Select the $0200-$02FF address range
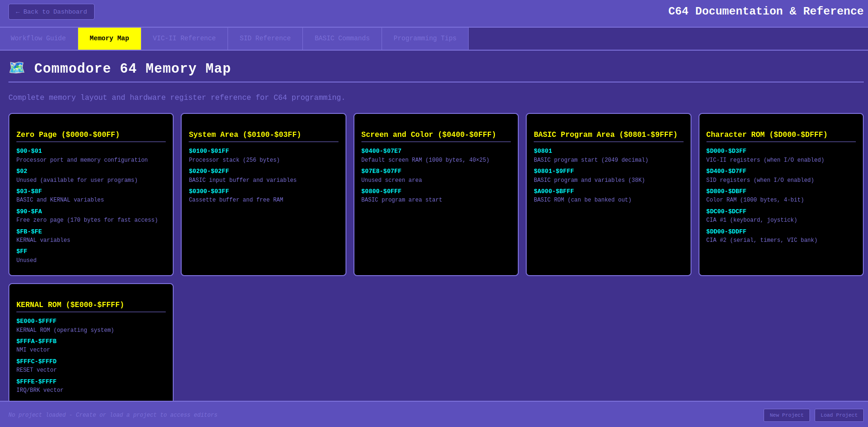 click(x=209, y=171)
